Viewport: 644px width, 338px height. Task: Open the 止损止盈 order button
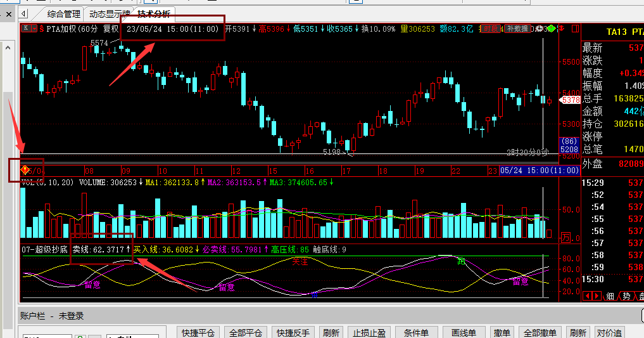(x=369, y=332)
